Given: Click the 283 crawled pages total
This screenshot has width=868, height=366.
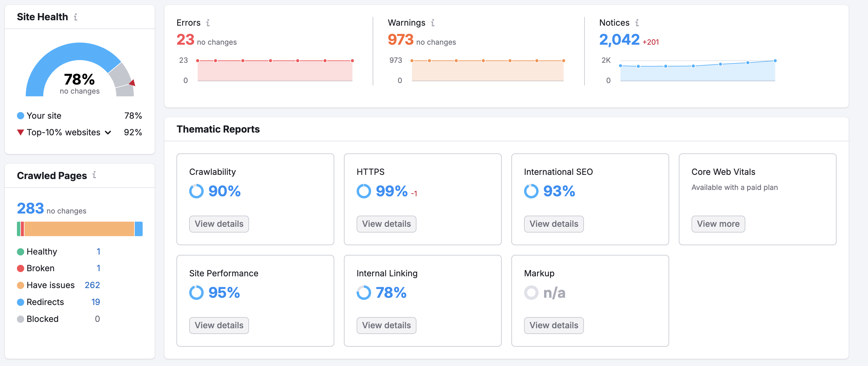Looking at the screenshot, I should 30,208.
